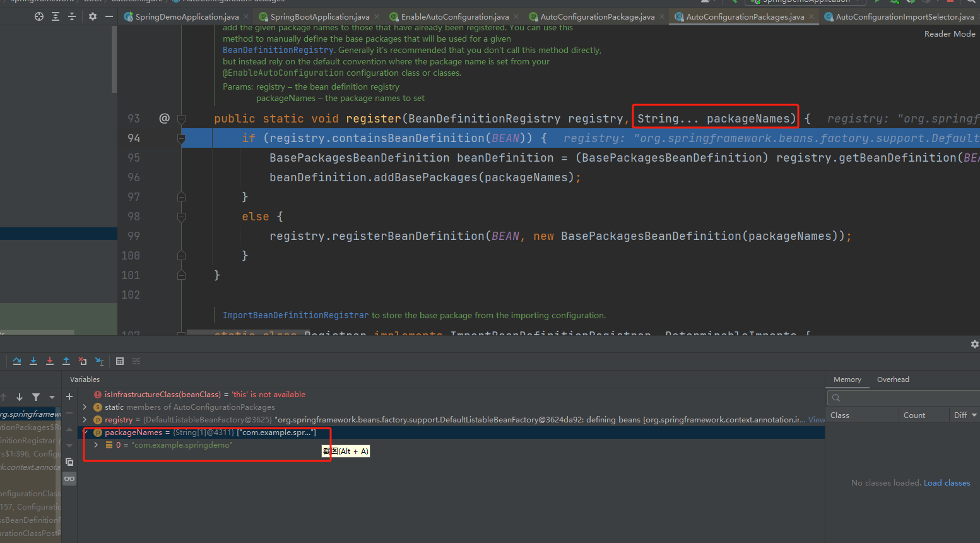
Task: Toggle the fold marker at line 94
Action: tap(181, 138)
